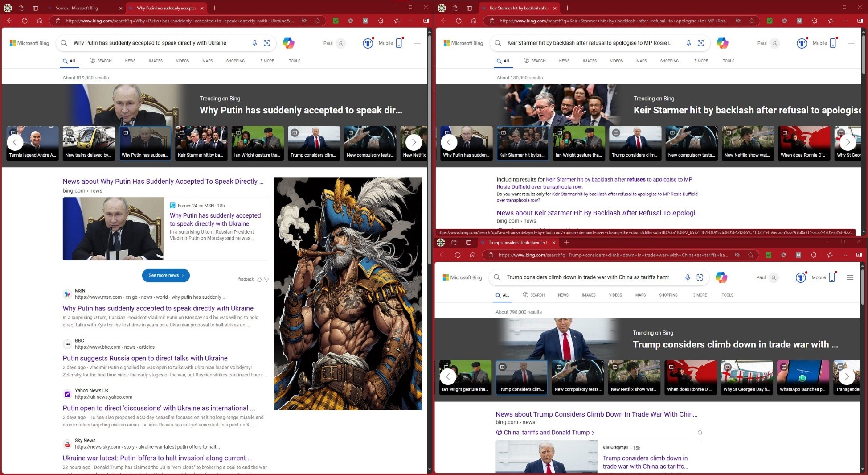Viewport: 868px width, 475px height.
Task: Reload page in bottom-right window
Action: point(458,255)
